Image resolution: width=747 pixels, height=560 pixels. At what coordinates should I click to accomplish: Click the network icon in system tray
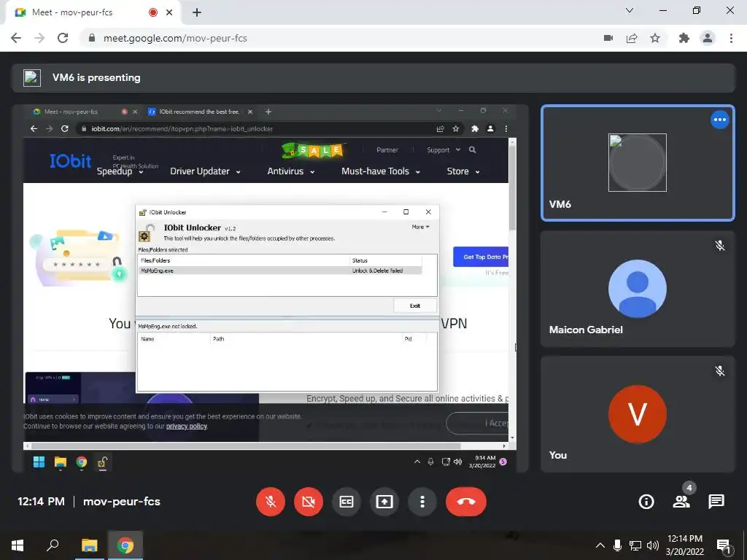(x=635, y=545)
